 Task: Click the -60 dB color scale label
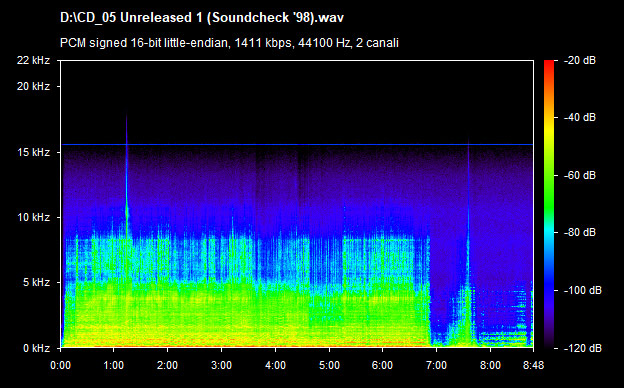[580, 175]
